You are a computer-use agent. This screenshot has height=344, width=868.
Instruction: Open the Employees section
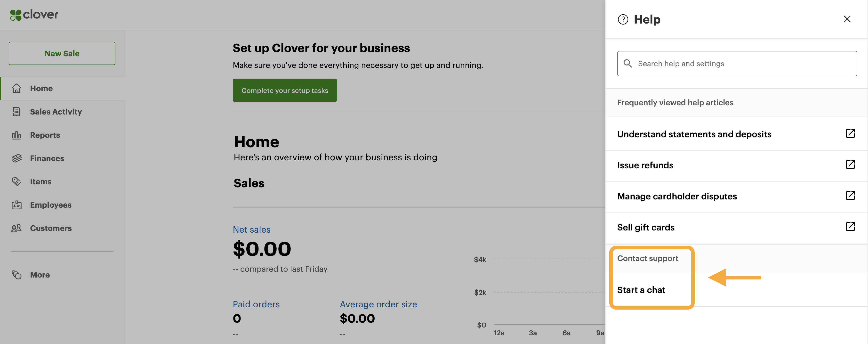pos(50,205)
